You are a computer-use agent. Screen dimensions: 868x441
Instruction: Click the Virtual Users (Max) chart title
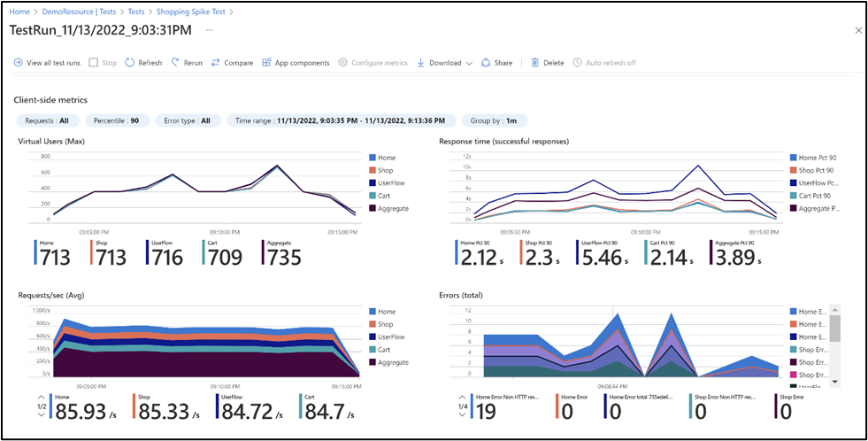51,142
